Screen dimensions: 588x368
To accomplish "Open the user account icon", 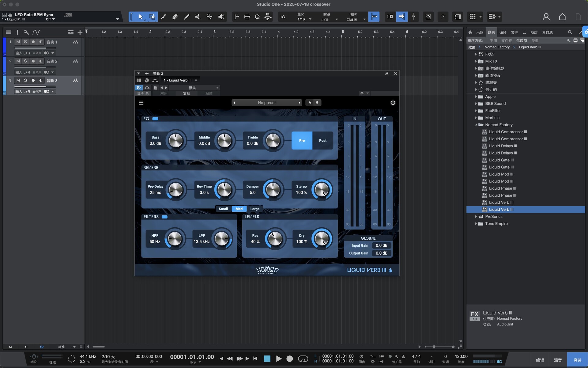I will [546, 17].
